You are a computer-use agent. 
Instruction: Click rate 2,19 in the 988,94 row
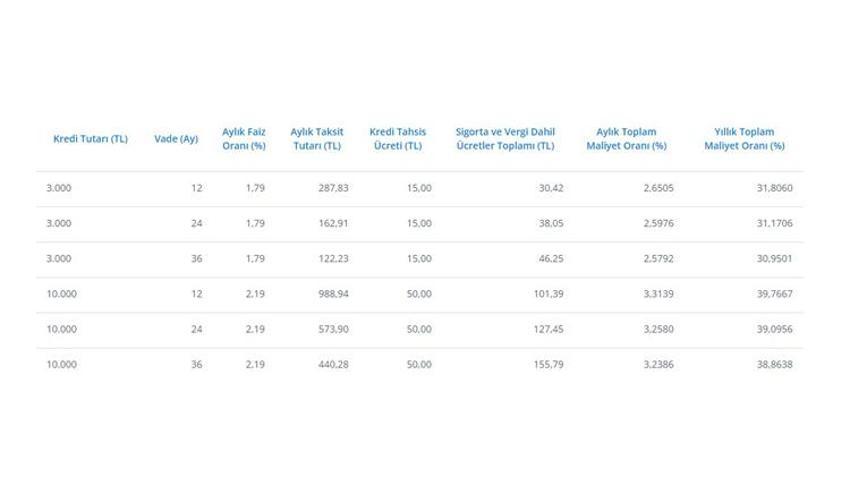coord(255,294)
